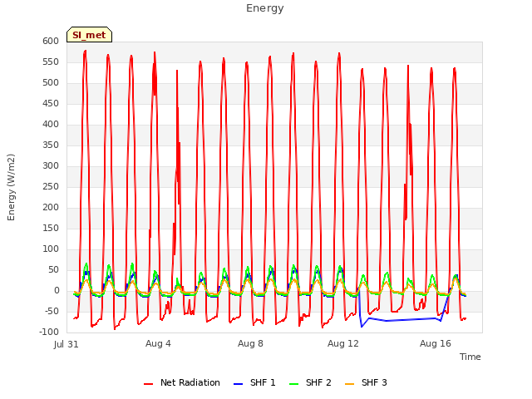Click the 200 y-axis tick label

point(51,207)
